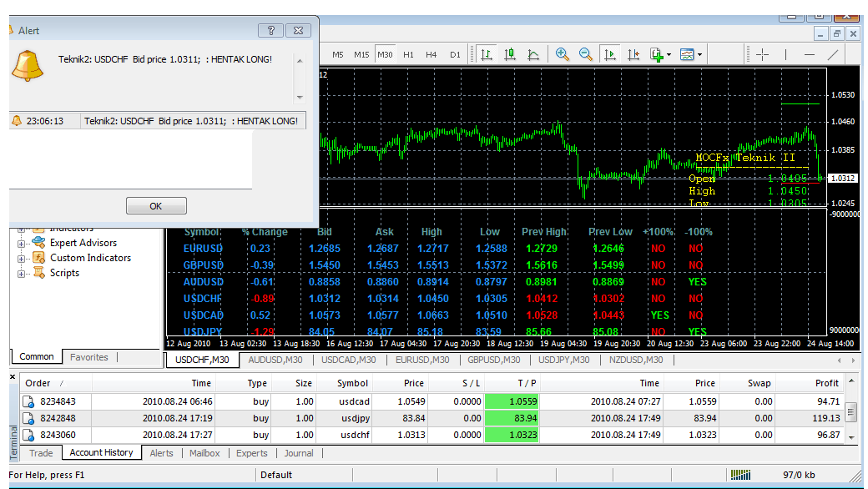Click the alert message scroll down arrow
Image resolution: width=868 pixels, height=489 pixels.
pos(300,98)
